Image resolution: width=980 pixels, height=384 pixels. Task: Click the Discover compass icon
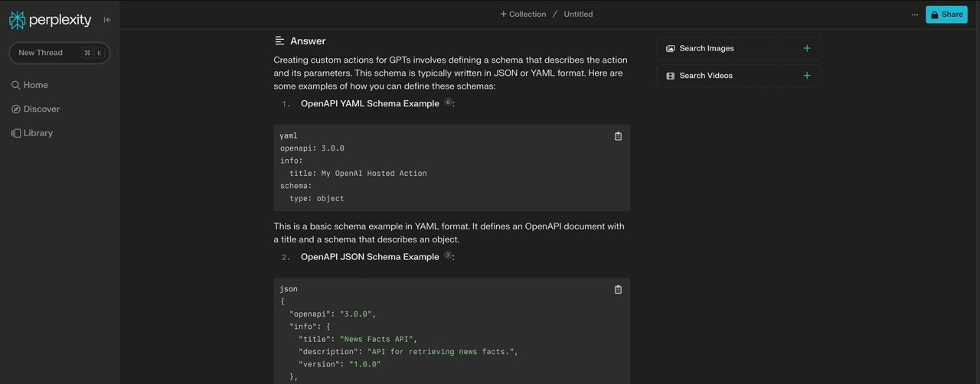[x=15, y=109]
